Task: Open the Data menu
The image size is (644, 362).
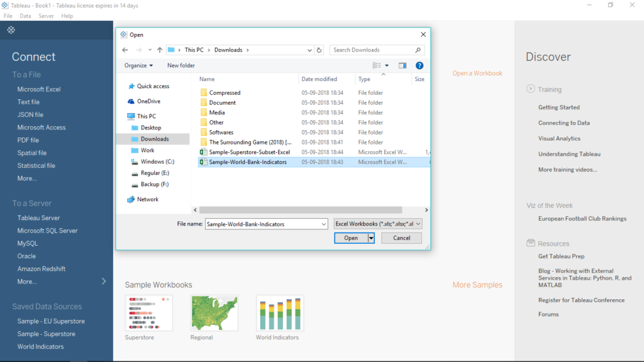Action: tap(25, 16)
